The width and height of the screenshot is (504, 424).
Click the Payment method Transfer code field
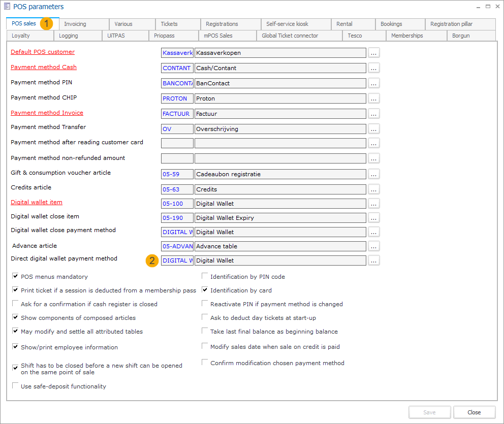tap(177, 129)
